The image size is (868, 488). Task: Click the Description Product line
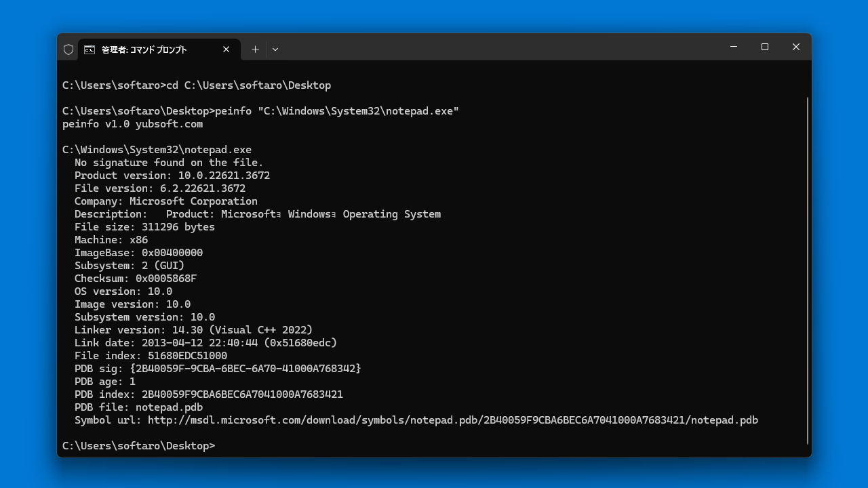click(258, 214)
